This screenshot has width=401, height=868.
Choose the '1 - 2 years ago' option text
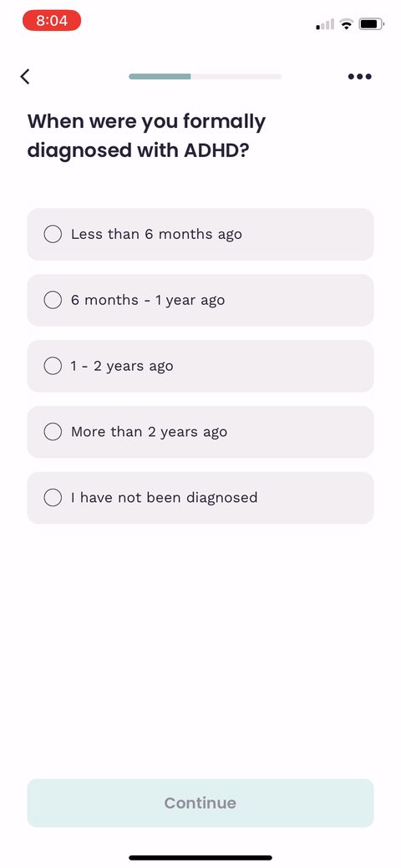pyautogui.click(x=122, y=366)
